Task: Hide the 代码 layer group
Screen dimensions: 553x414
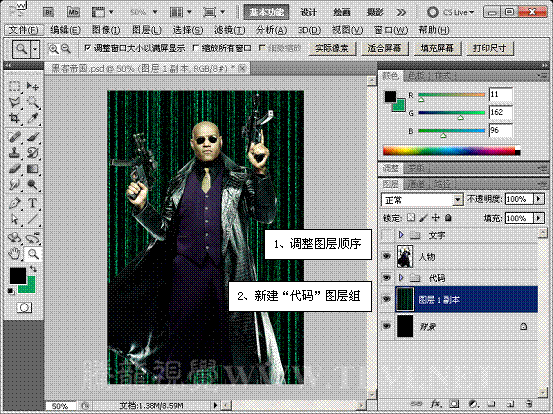Action: 387,278
